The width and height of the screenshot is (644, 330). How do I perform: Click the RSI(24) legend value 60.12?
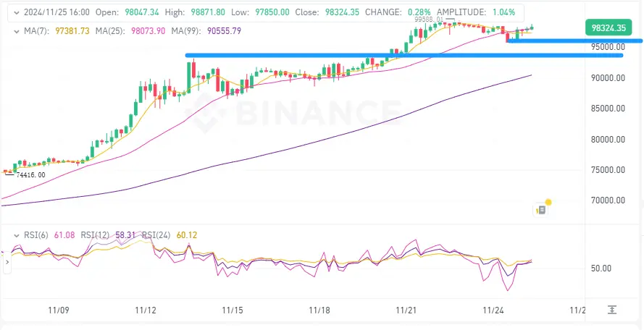(x=187, y=235)
